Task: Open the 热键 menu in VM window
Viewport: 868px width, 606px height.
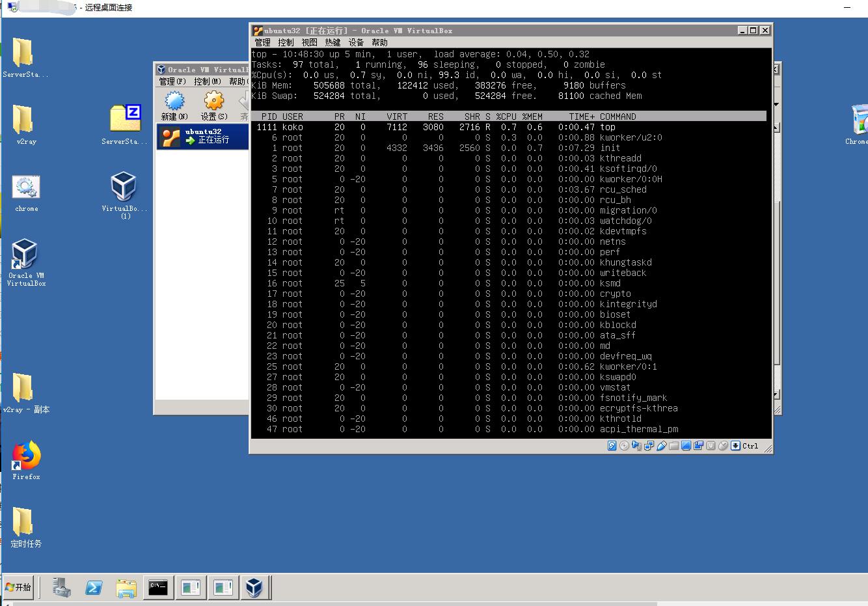Action: [x=332, y=42]
